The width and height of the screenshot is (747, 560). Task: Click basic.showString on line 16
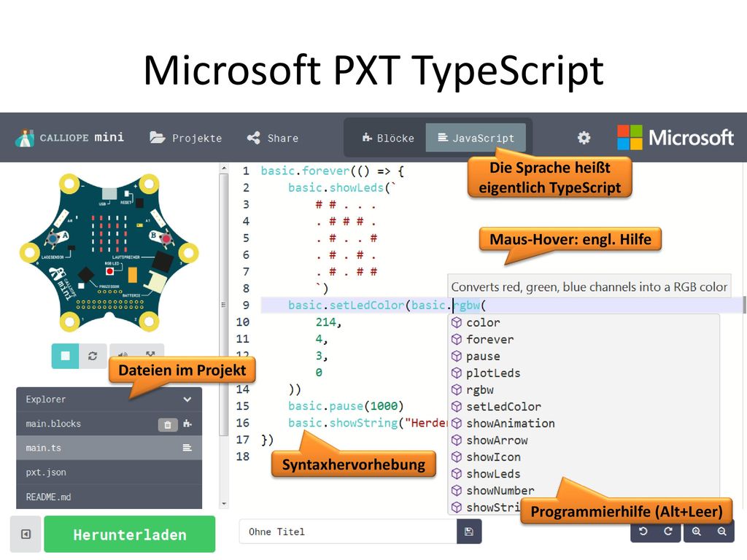[343, 423]
